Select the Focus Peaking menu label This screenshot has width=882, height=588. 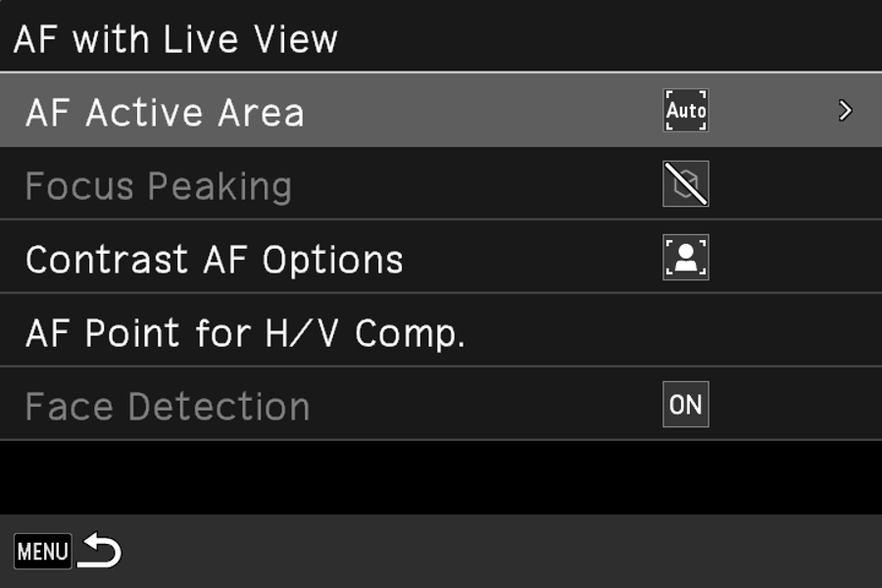tap(159, 186)
